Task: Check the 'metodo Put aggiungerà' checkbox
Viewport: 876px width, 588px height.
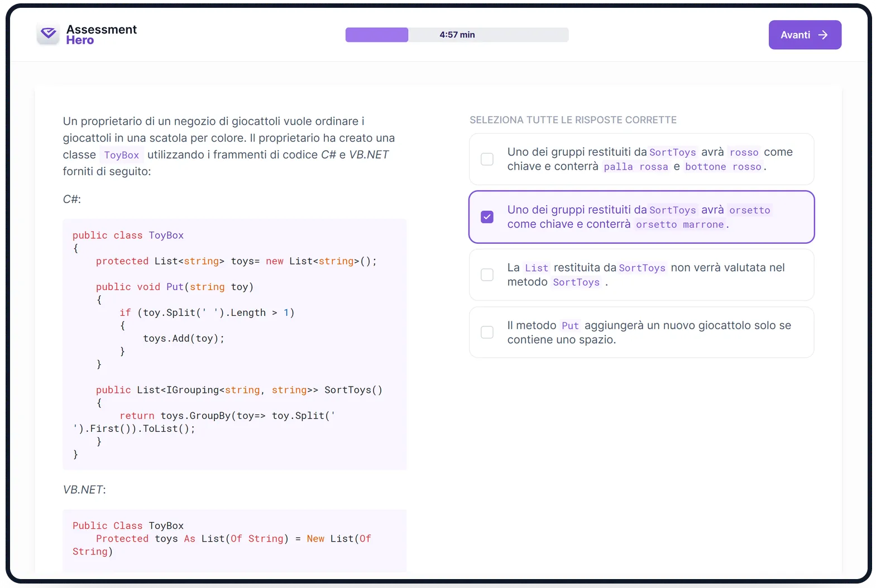Action: [x=487, y=332]
